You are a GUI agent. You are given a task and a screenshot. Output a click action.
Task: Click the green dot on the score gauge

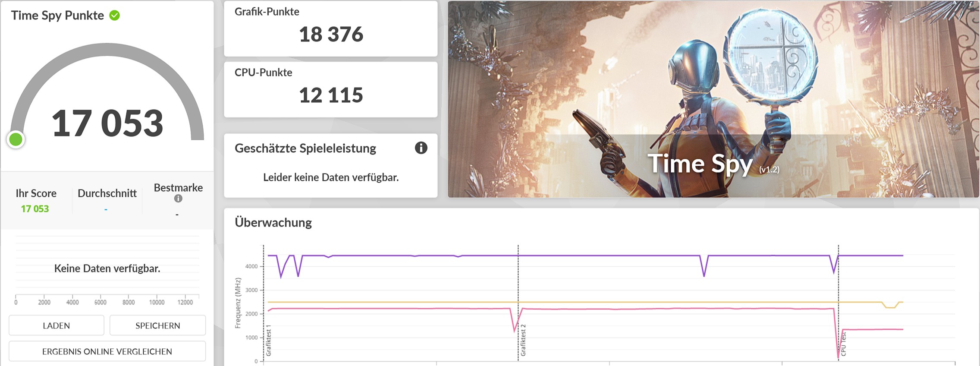pyautogui.click(x=16, y=139)
